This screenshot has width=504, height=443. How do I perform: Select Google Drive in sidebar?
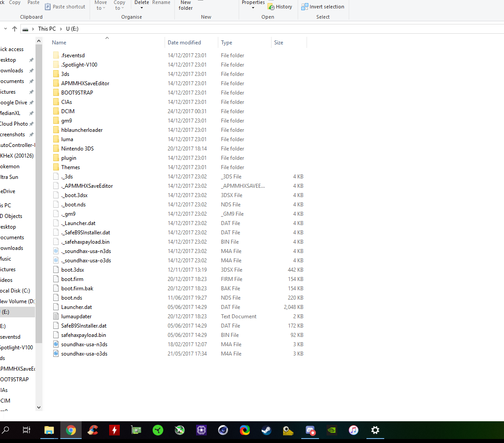tap(14, 103)
